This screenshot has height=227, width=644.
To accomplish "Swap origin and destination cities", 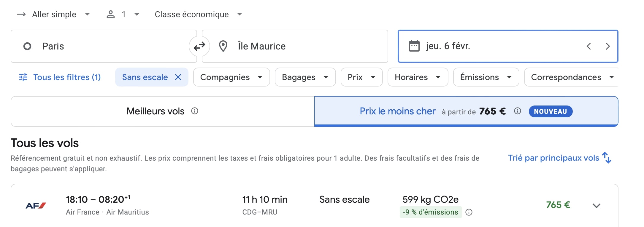I will pyautogui.click(x=199, y=46).
